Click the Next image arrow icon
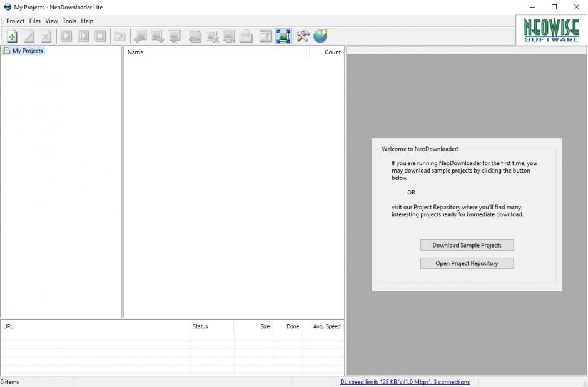The image size is (588, 387). pos(158,36)
